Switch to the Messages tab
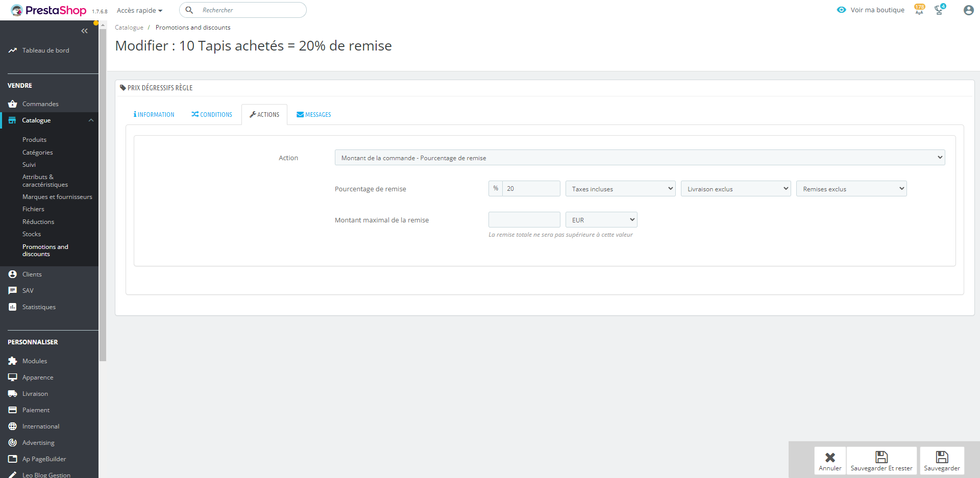The height and width of the screenshot is (478, 980). pos(314,115)
